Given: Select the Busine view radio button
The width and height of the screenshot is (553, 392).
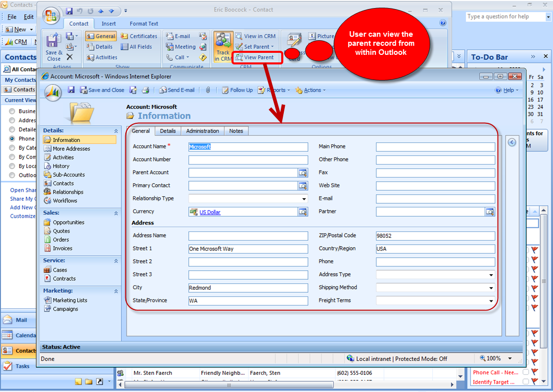Looking at the screenshot, I should [x=12, y=111].
